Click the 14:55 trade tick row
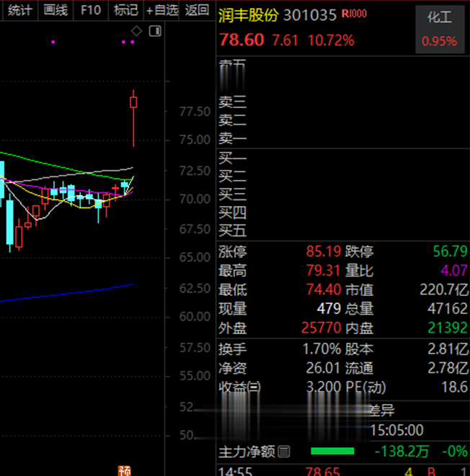The height and width of the screenshot is (476, 470). 343,471
